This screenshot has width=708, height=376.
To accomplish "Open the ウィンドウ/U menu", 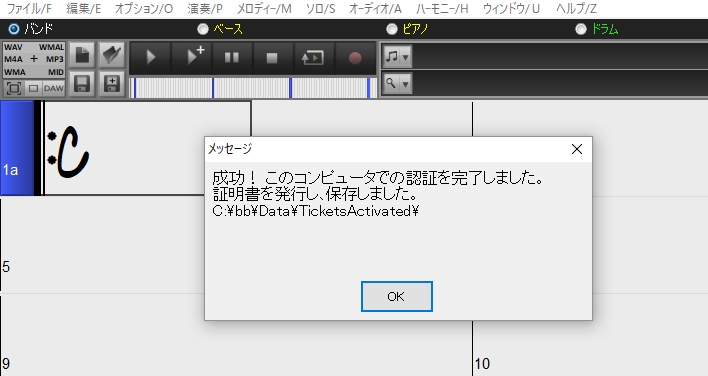I will coord(512,9).
